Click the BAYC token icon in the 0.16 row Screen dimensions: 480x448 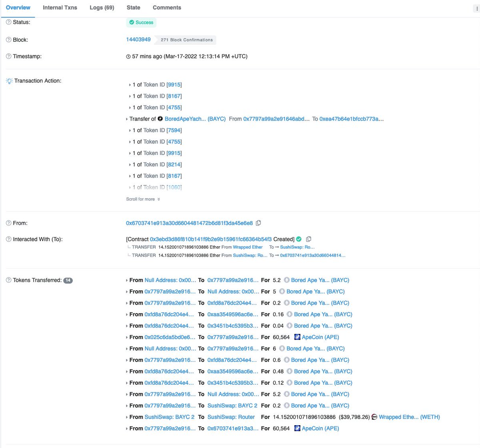[x=290, y=315]
